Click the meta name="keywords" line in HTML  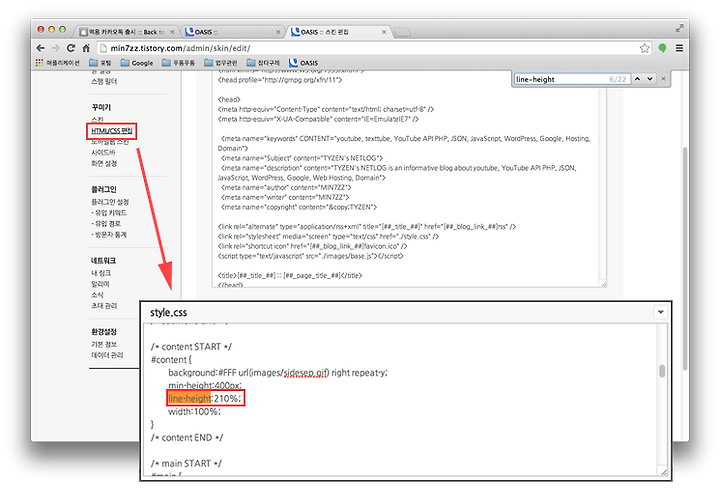click(405, 143)
